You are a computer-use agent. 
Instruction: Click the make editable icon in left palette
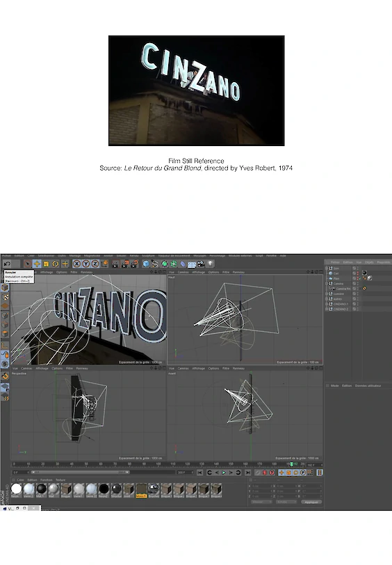(4, 287)
